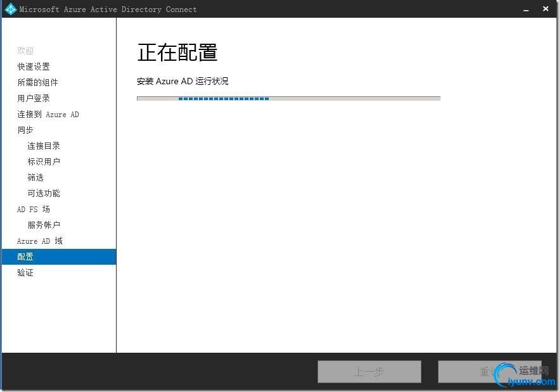Viewport: 559px width, 392px height.
Task: Click the 正在配置 heading
Action: tap(177, 53)
